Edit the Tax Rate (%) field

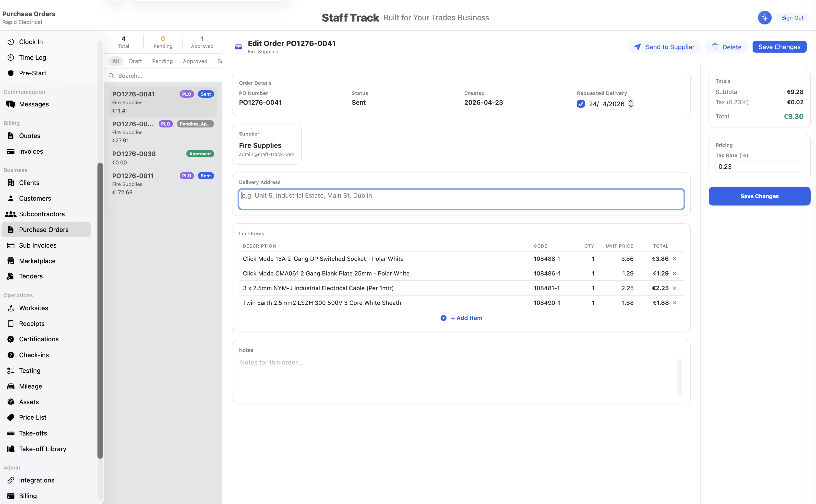[x=759, y=166]
